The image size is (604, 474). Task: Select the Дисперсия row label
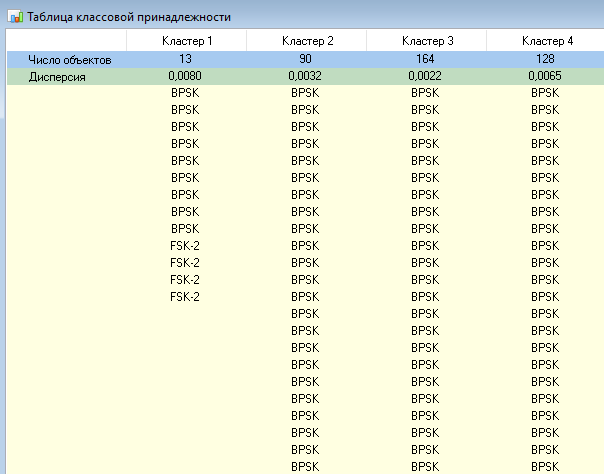[57, 77]
